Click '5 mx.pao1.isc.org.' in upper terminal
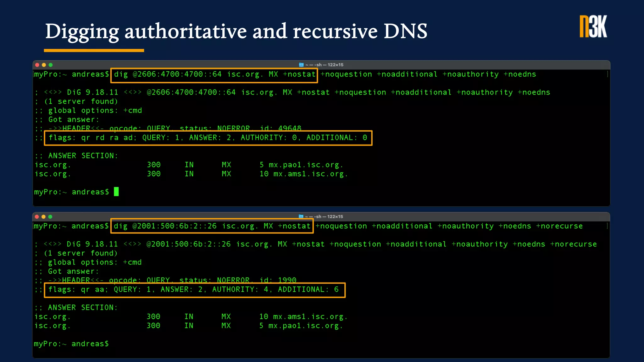 (301, 165)
